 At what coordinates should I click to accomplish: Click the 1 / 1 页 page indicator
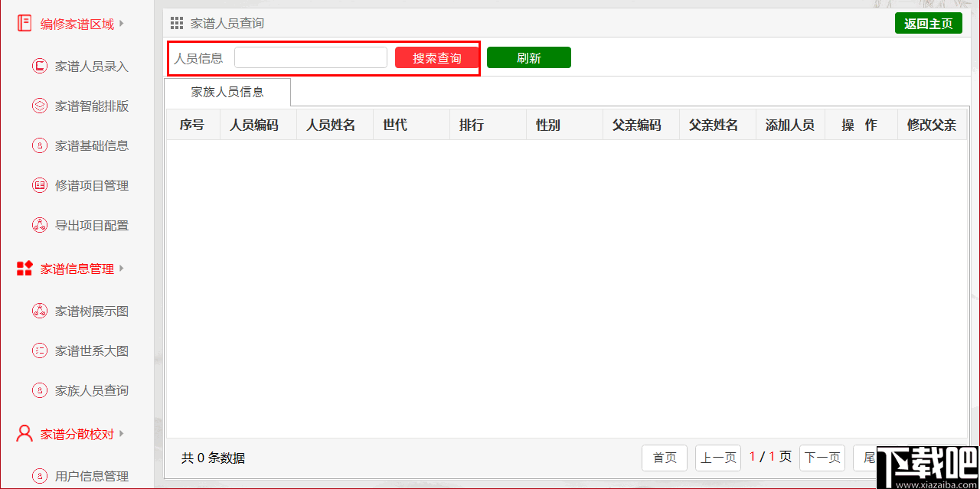770,457
